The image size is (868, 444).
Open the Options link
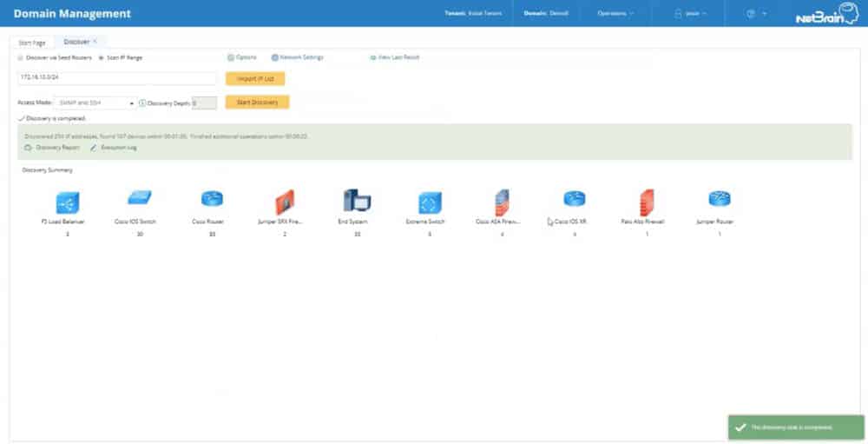pyautogui.click(x=247, y=57)
